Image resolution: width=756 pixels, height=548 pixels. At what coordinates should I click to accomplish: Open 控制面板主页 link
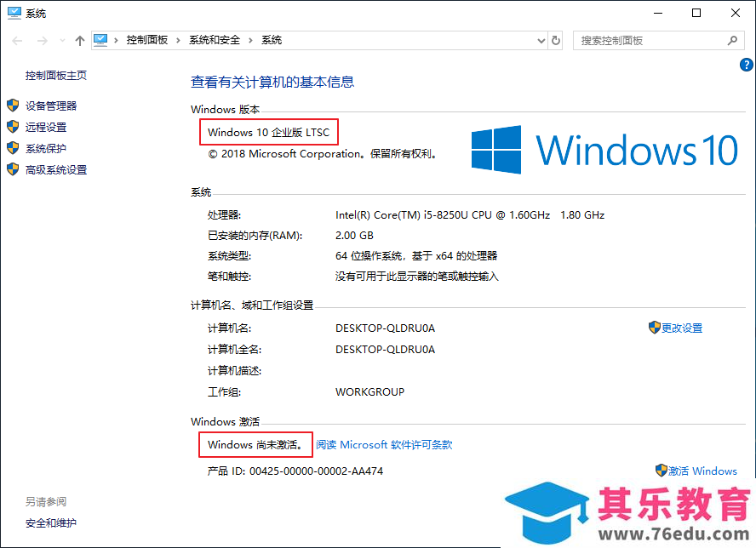pos(56,76)
